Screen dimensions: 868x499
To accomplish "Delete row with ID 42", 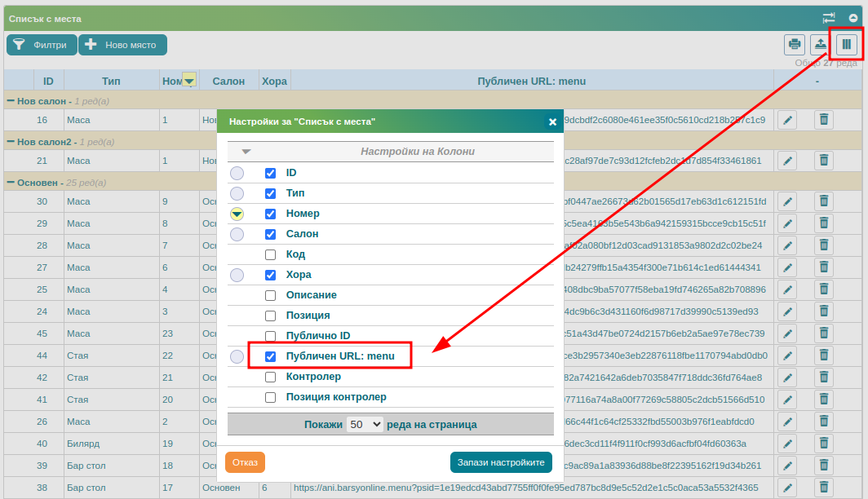I will (x=824, y=378).
